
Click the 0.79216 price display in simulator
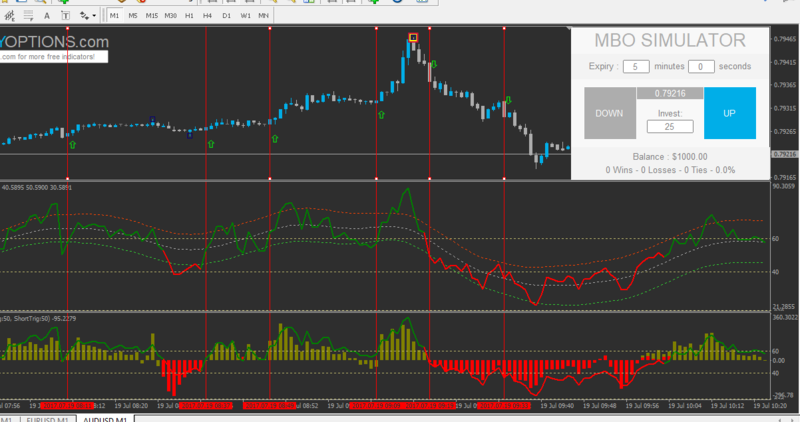670,93
